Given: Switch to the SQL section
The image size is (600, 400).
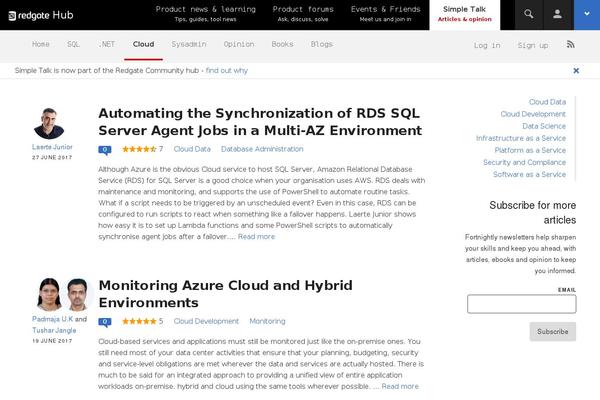Looking at the screenshot, I should click(x=73, y=44).
